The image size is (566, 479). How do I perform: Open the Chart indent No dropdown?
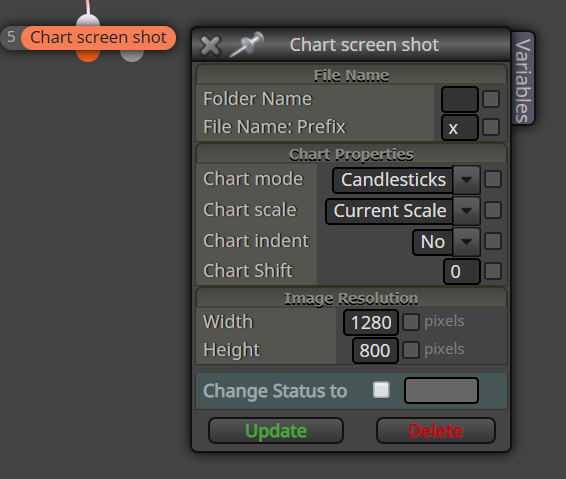click(446, 241)
